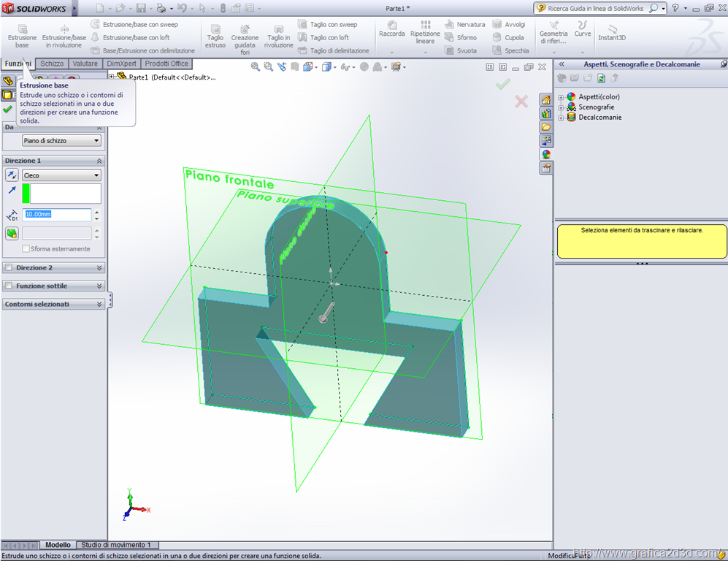Expand the Contorni selezionati section
The width and height of the screenshot is (728, 561).
[x=99, y=304]
